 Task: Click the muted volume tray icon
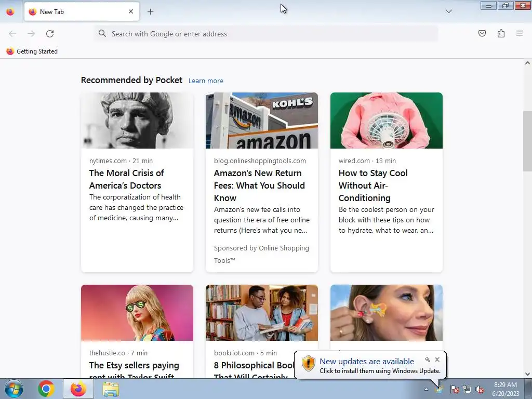480,389
